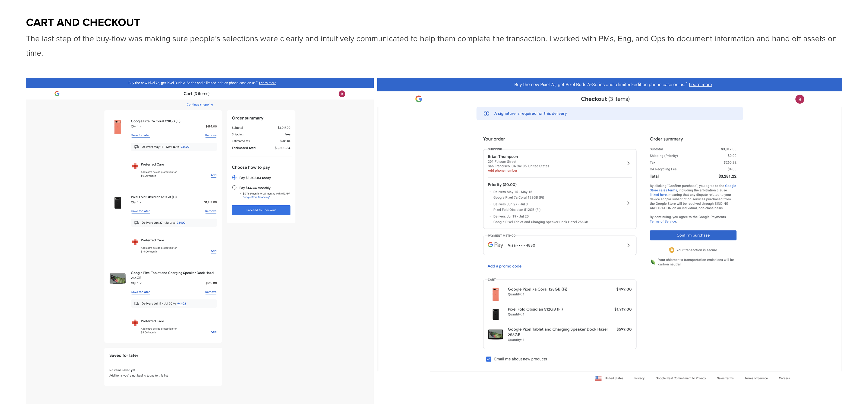868x412 pixels.
Task: Click Add a promo code
Action: coord(504,266)
